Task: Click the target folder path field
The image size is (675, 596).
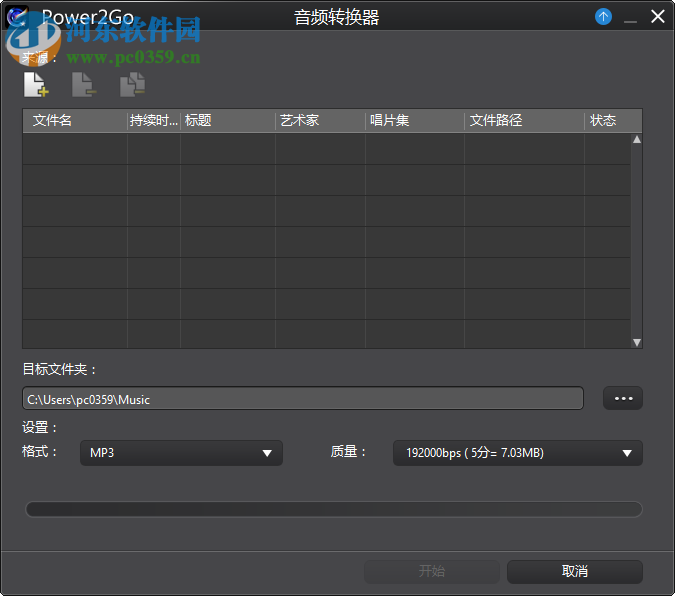Action: pyautogui.click(x=303, y=398)
